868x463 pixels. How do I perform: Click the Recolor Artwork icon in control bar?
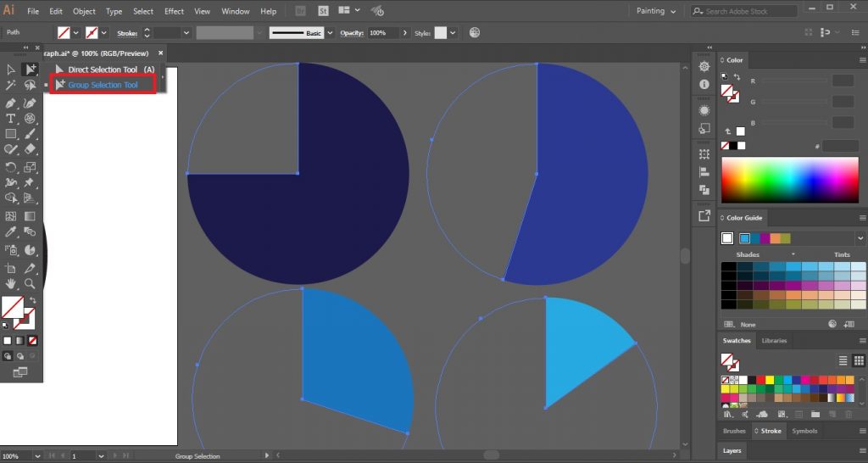pyautogui.click(x=475, y=33)
